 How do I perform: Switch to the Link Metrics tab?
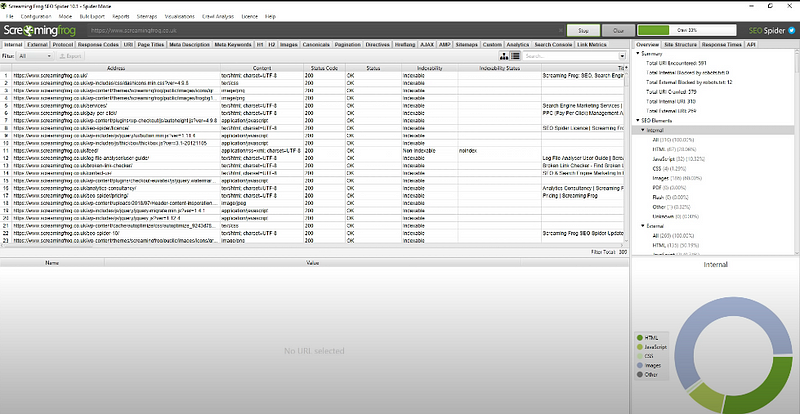coord(591,45)
